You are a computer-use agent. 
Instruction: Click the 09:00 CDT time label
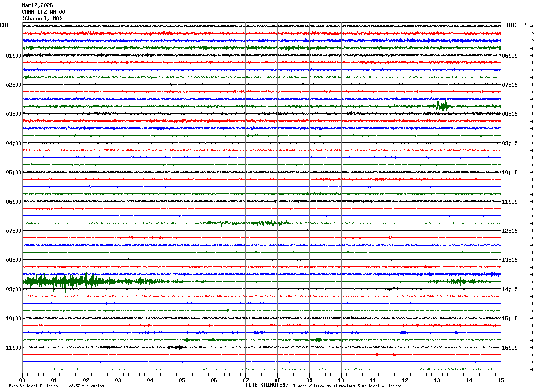14,289
